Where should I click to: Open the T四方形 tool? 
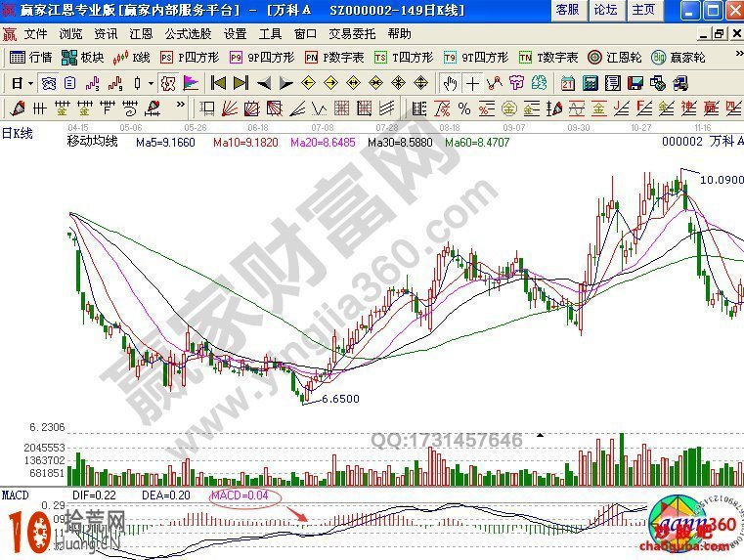[x=404, y=58]
